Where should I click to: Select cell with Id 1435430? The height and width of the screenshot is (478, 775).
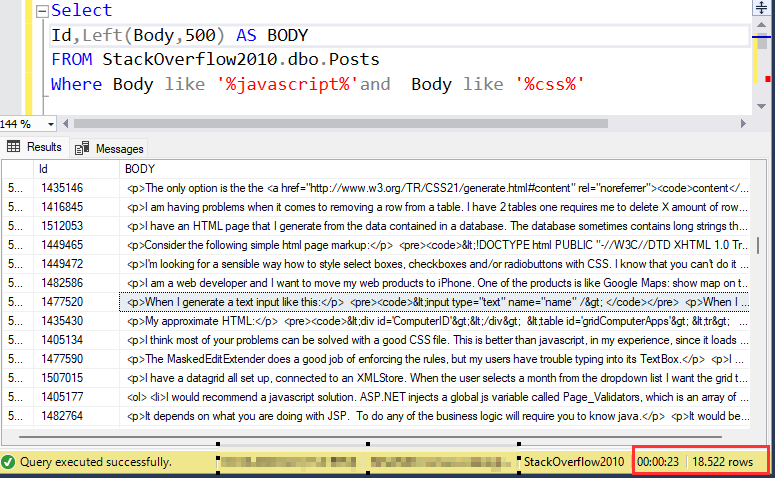(77, 321)
